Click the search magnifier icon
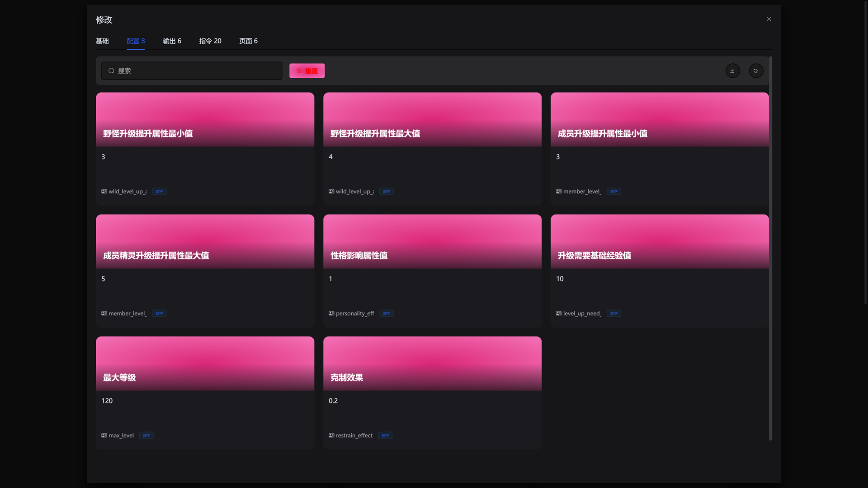868x488 pixels. (x=111, y=71)
